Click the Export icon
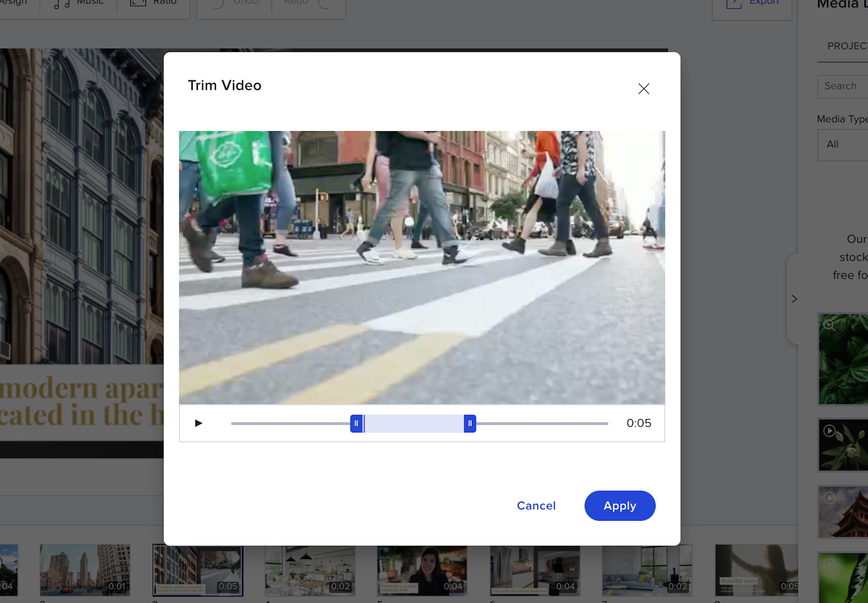 [x=733, y=4]
